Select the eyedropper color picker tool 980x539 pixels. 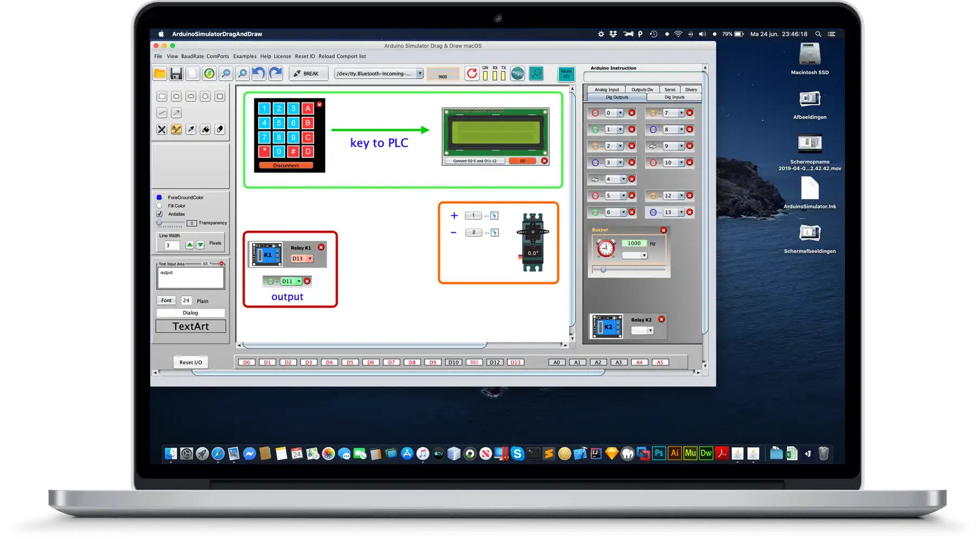pos(191,129)
